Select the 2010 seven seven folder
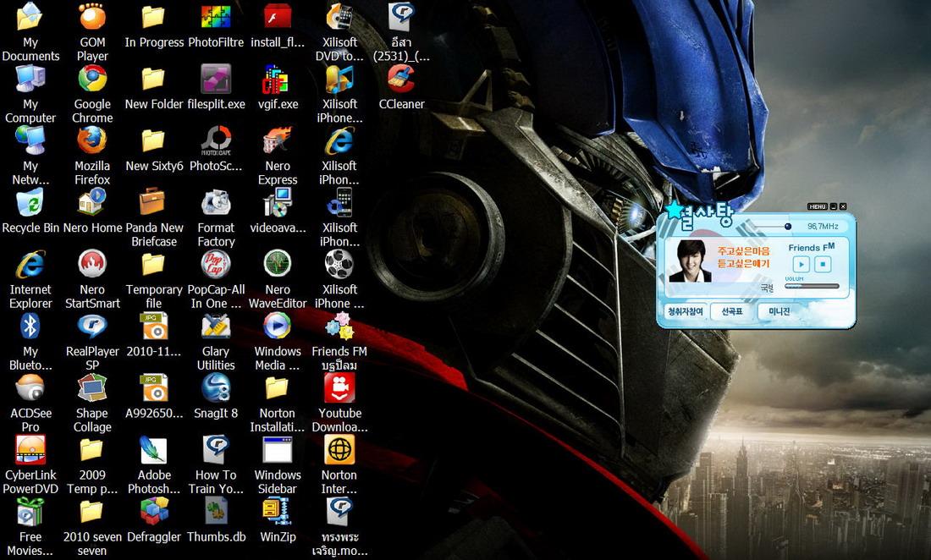 coord(92,527)
